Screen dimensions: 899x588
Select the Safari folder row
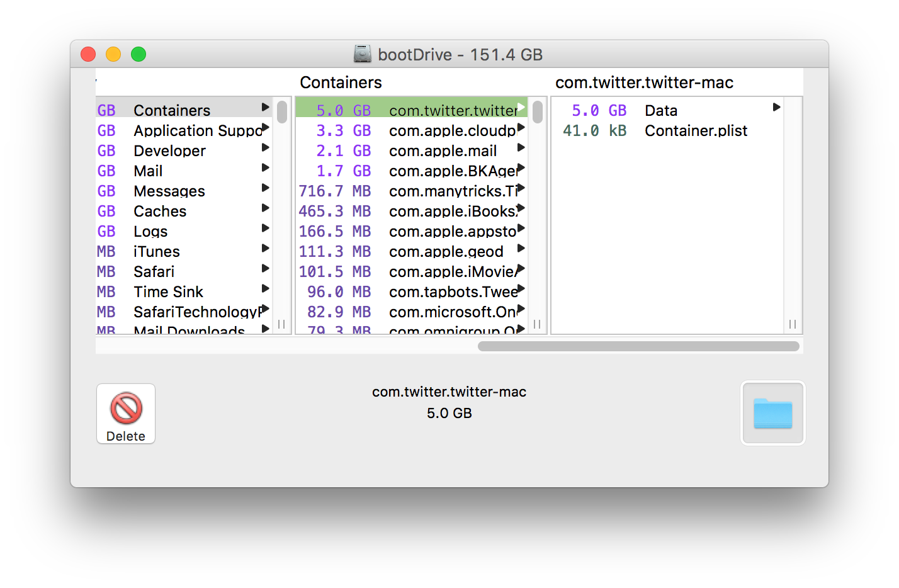184,269
